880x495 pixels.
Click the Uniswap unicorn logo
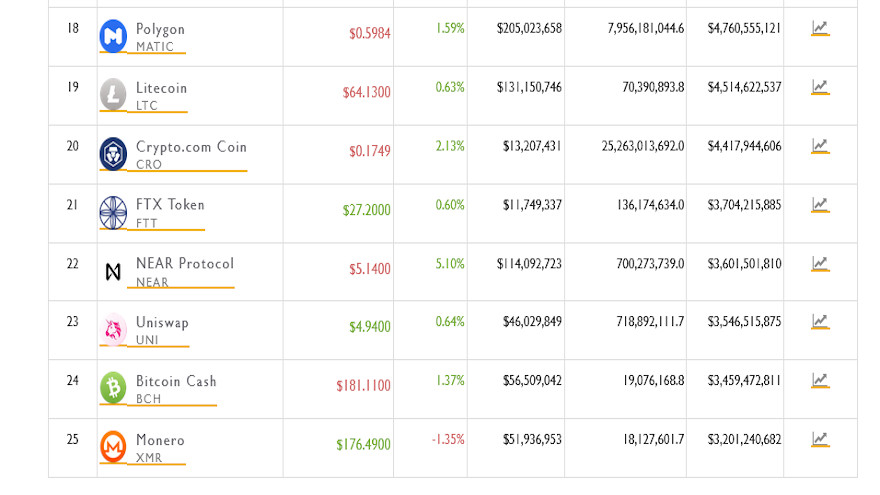tap(113, 329)
